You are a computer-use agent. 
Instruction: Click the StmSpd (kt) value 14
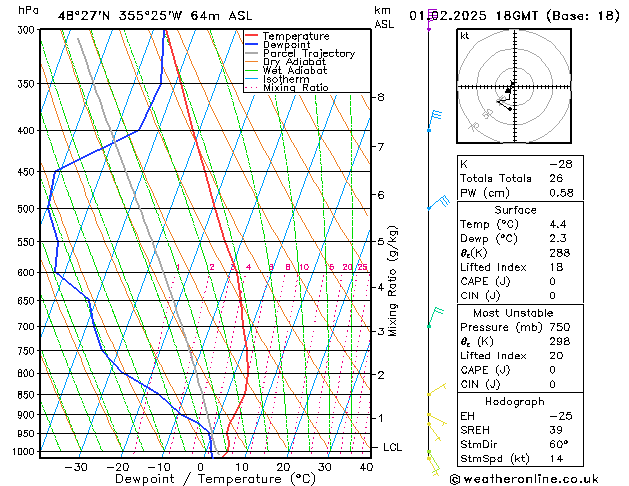(556, 458)
